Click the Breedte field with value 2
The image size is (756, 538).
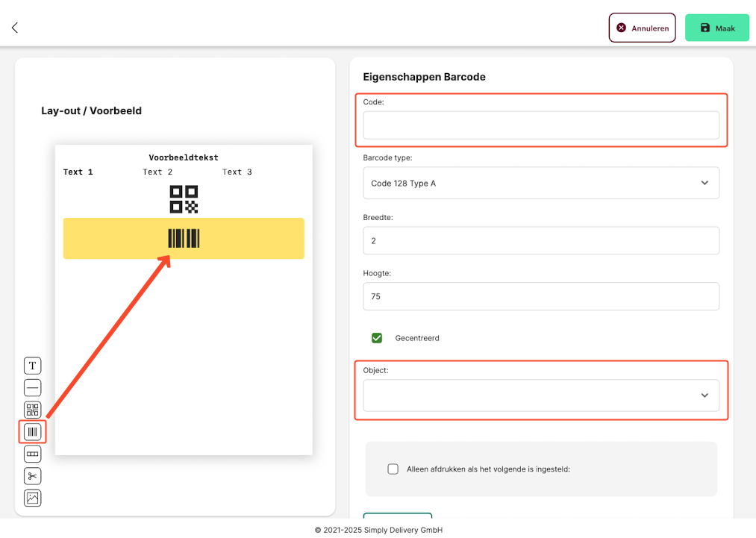click(x=541, y=240)
